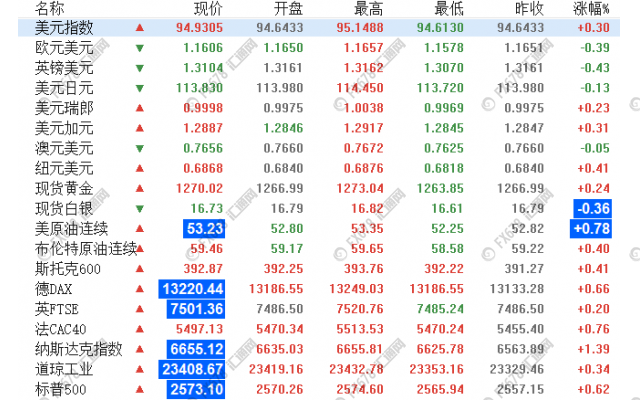Screen dimensions: 640x400
Task: Select the 现货黄金 row name
Action: click(64, 189)
